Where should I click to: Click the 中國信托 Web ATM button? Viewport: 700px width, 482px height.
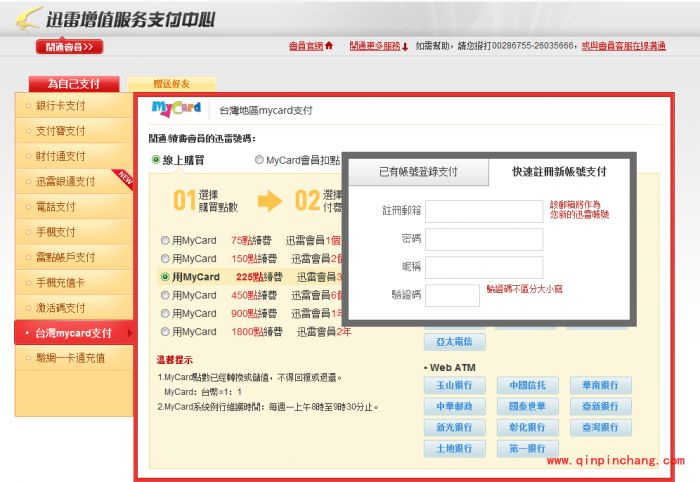click(528, 385)
